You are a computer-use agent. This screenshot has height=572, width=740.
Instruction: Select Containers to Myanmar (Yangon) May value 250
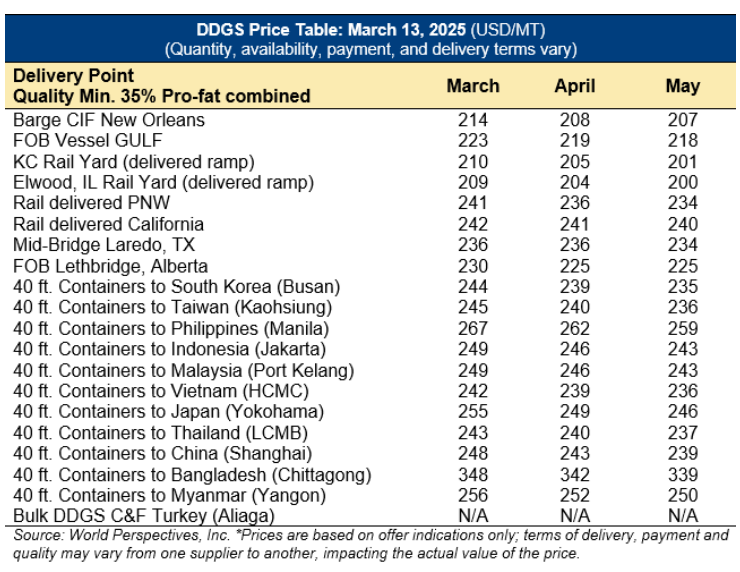pos(682,496)
